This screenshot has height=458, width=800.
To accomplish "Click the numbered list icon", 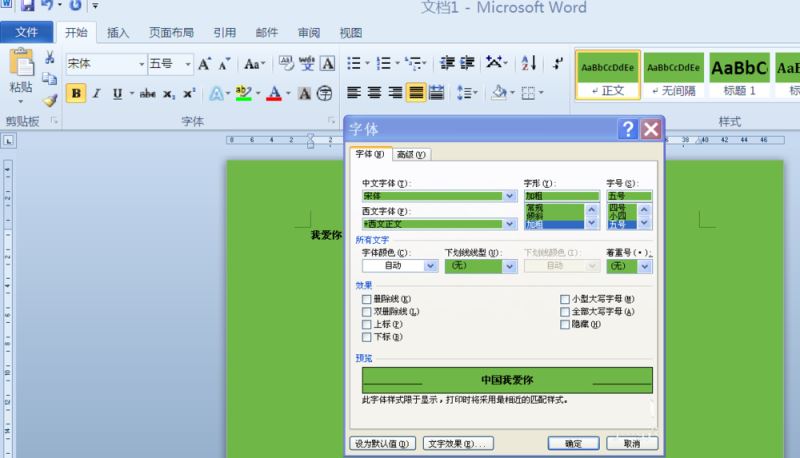I will point(383,63).
